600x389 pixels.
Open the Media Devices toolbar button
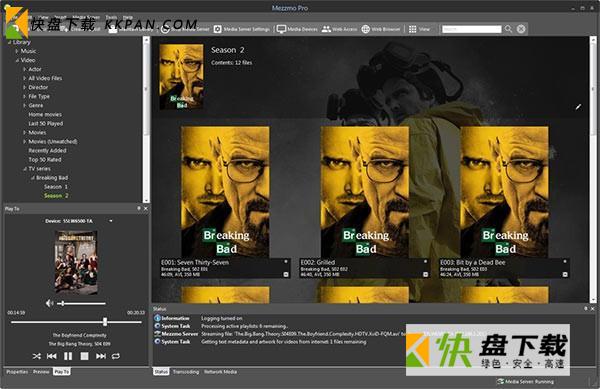point(297,29)
